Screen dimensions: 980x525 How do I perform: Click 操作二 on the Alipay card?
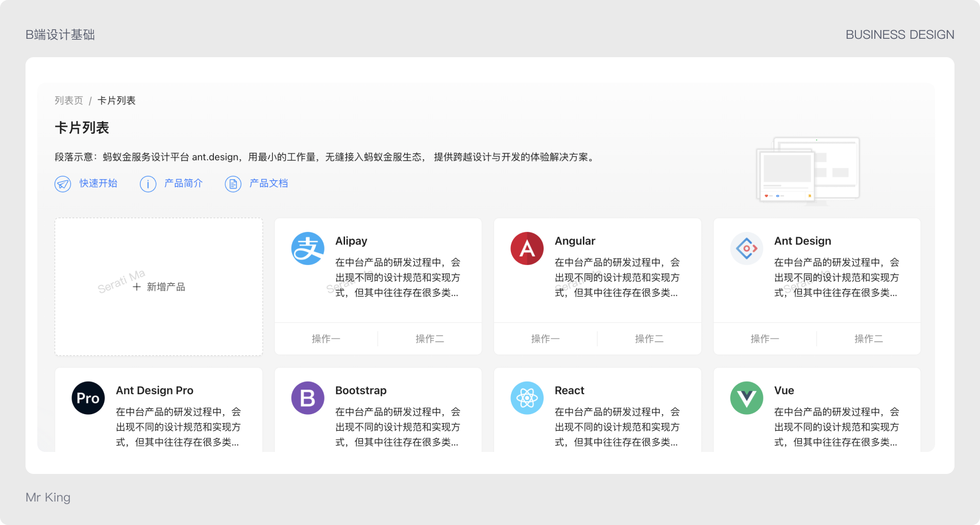429,339
